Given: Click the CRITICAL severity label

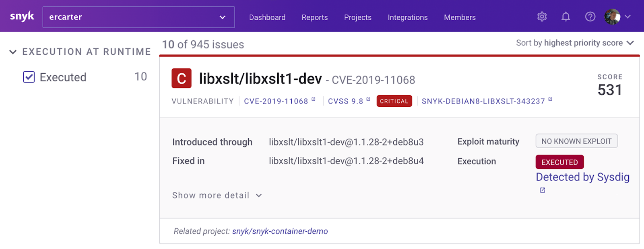Looking at the screenshot, I should 394,101.
